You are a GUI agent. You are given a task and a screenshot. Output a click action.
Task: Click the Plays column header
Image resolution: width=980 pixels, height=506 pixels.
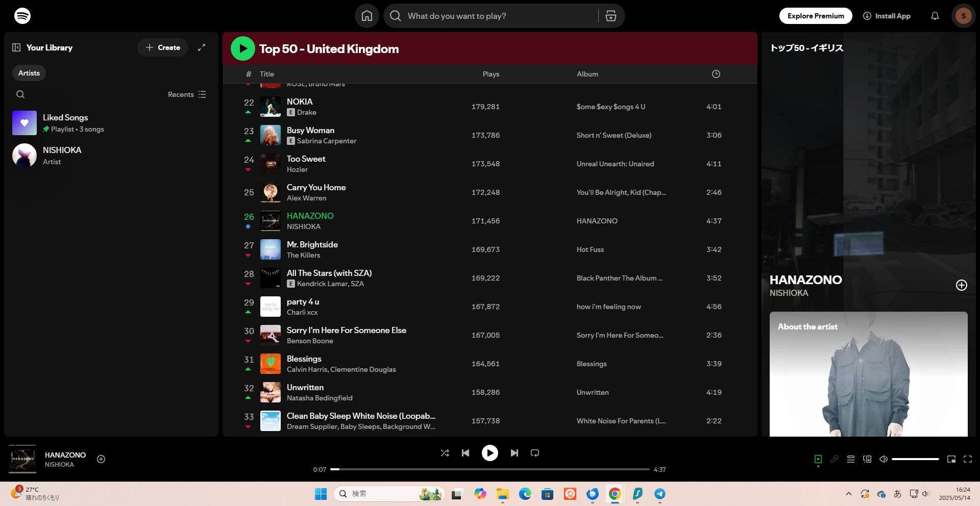[x=491, y=74]
